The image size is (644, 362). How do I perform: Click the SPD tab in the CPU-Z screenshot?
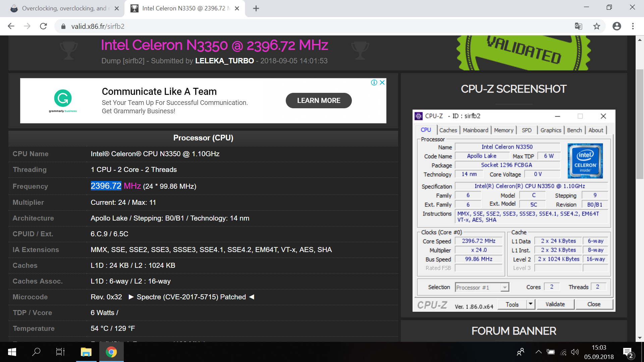[527, 130]
